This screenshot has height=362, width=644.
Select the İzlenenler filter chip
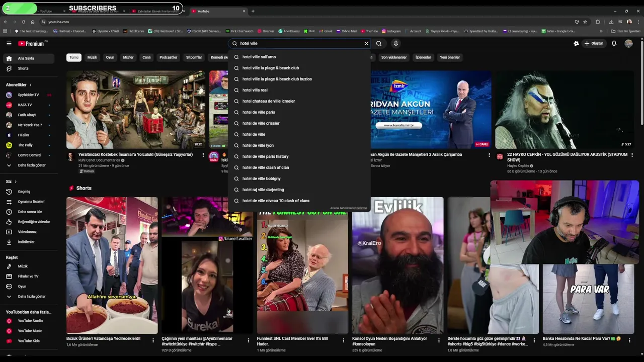423,57
